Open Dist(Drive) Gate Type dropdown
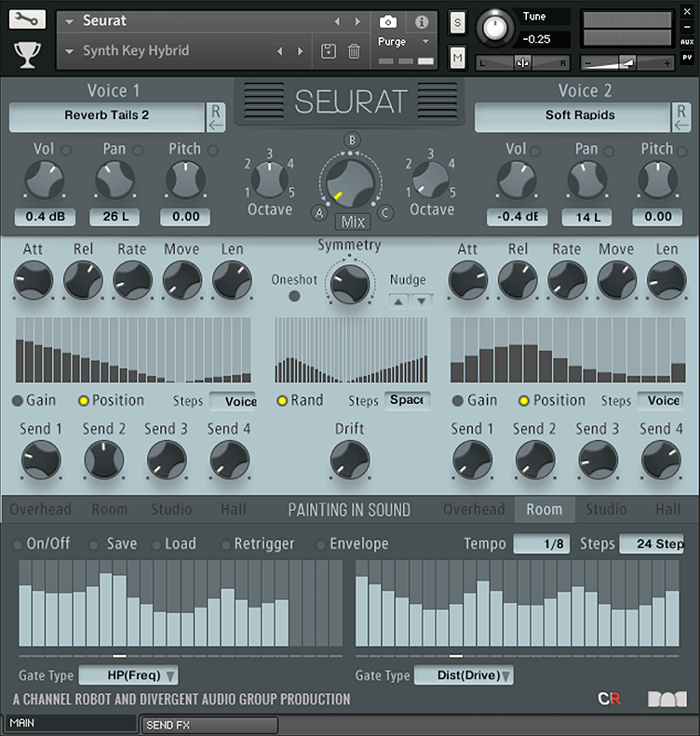This screenshot has height=736, width=700. pos(464,676)
